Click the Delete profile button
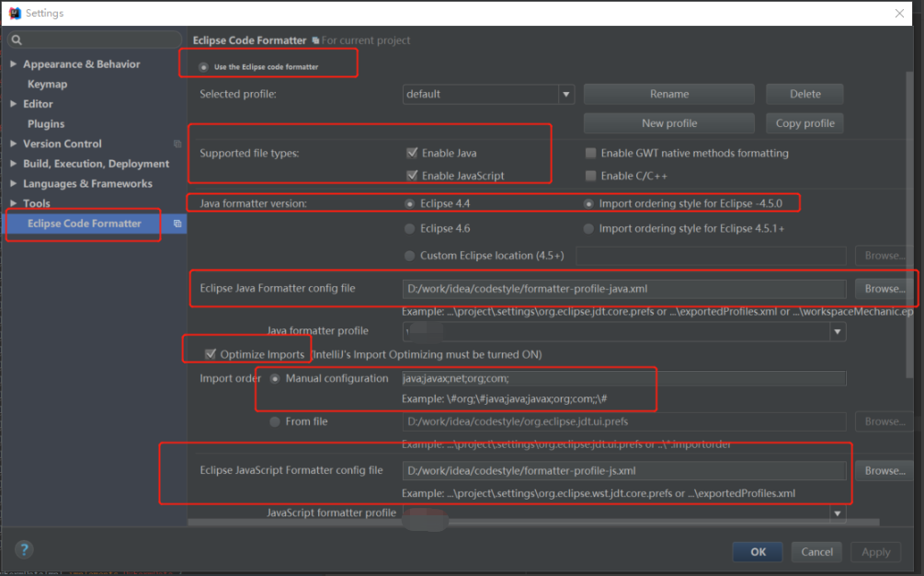Image resolution: width=924 pixels, height=576 pixels. [x=804, y=94]
